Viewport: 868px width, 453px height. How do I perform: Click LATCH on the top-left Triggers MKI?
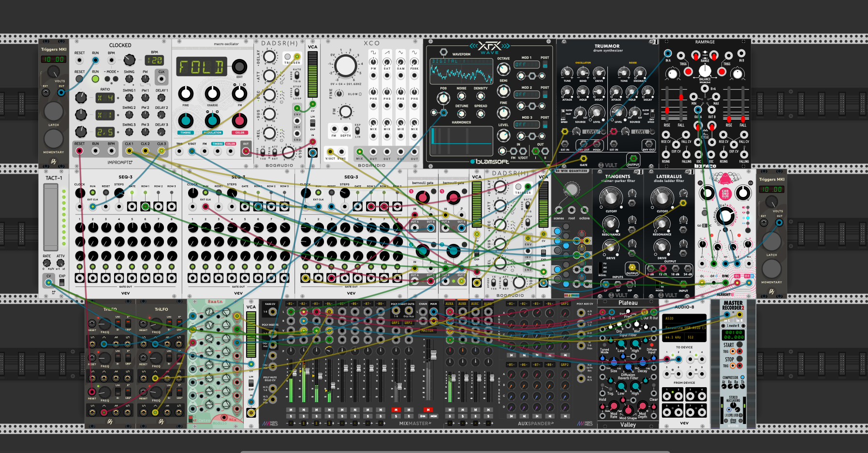pos(54,111)
